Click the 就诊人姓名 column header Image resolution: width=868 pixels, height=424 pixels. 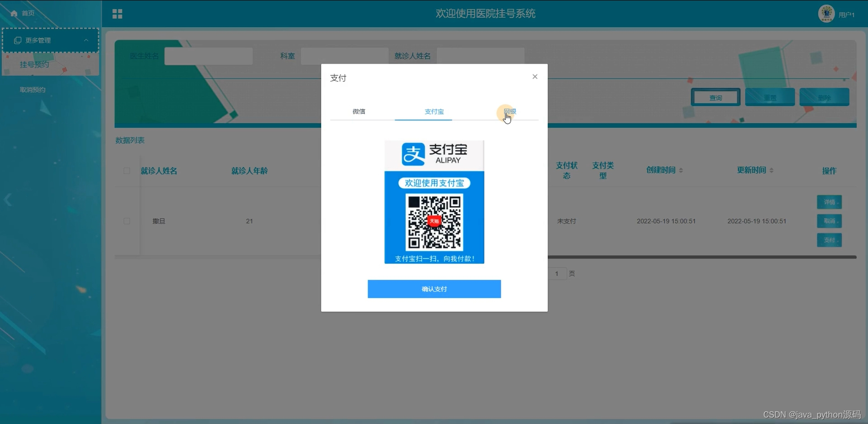pos(159,171)
